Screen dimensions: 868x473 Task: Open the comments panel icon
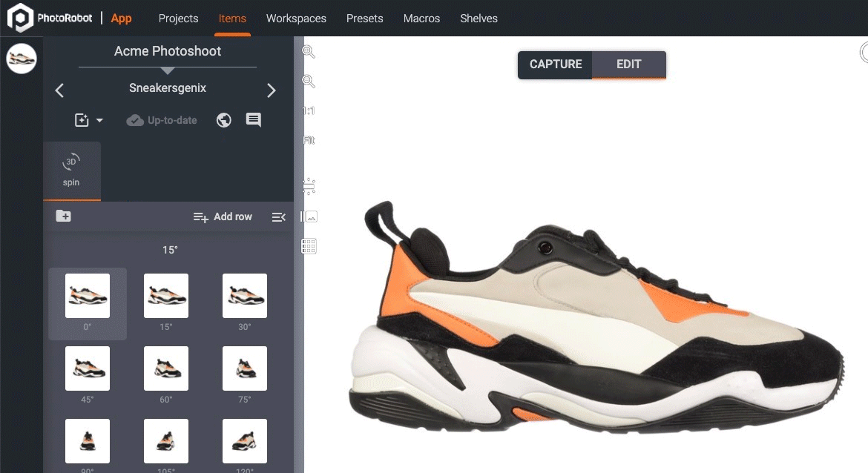pos(253,119)
